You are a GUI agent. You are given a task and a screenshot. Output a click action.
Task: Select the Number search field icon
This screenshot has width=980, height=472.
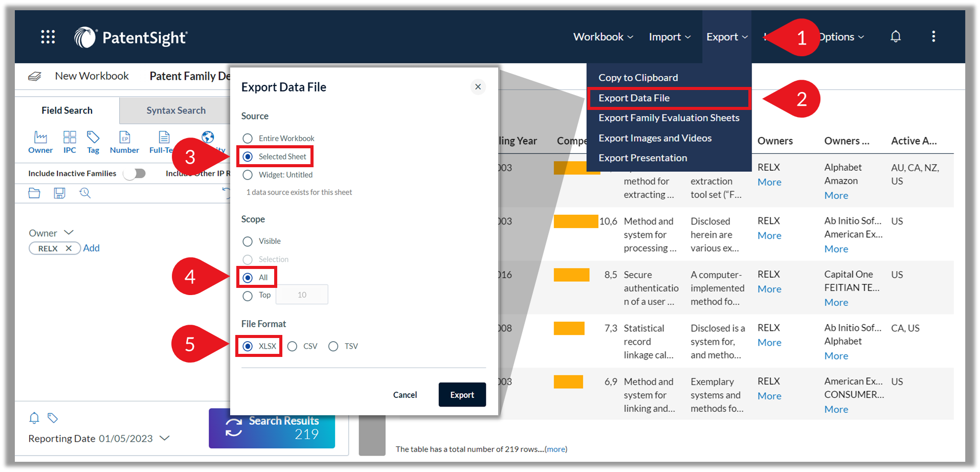pos(124,142)
